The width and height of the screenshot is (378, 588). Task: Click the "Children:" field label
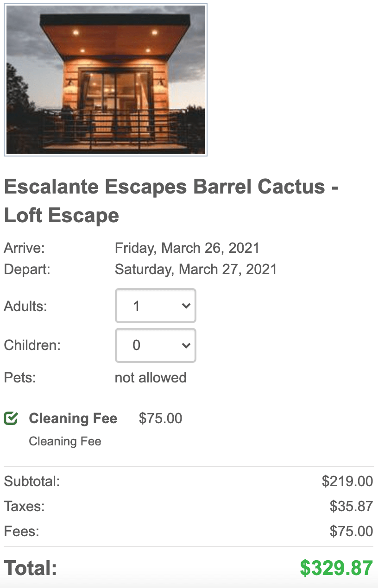[32, 345]
